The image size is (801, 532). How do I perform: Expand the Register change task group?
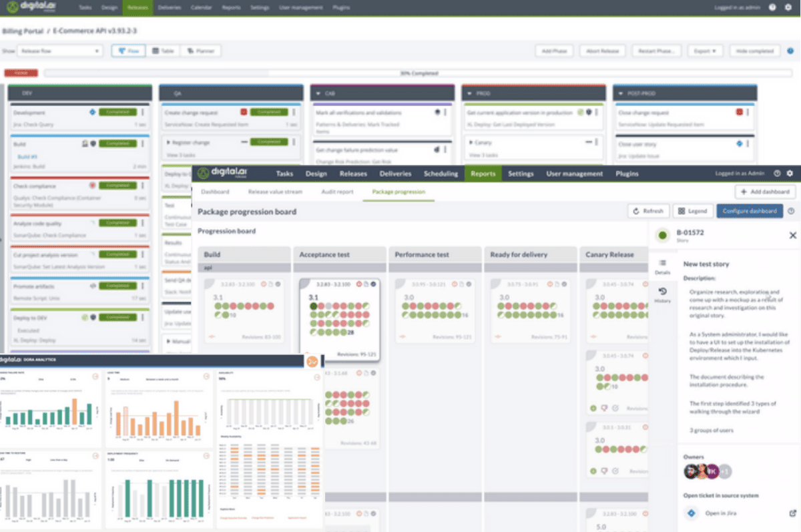(168, 142)
